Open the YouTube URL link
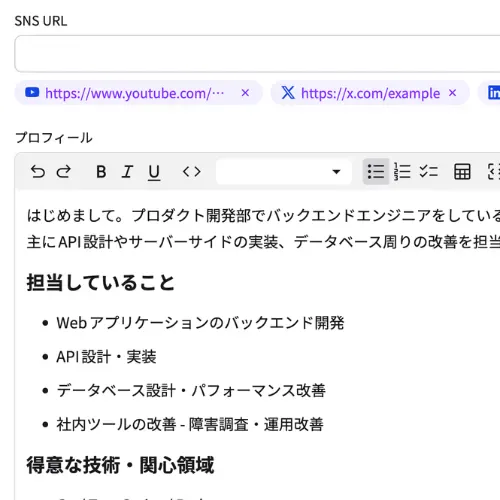This screenshot has height=500, width=500. (x=135, y=93)
